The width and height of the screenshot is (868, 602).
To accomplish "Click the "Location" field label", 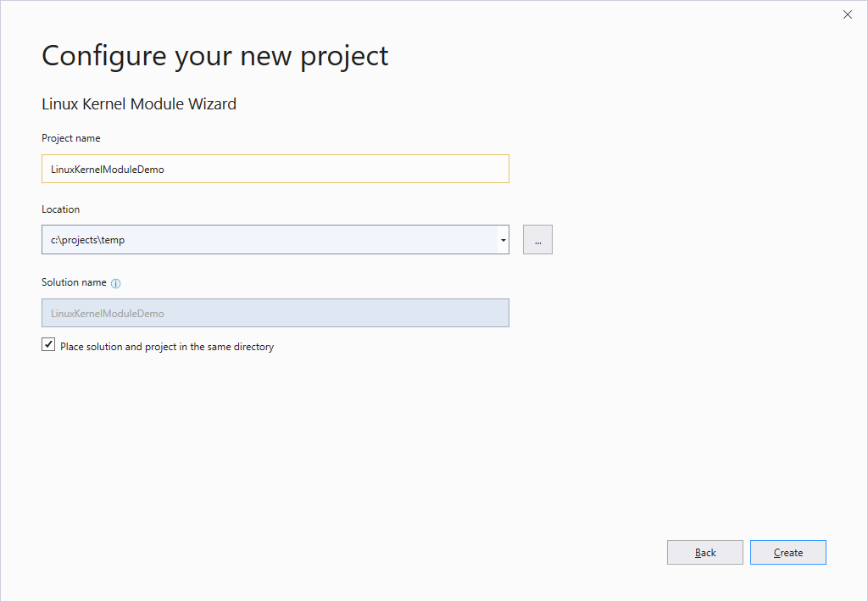I will (60, 209).
